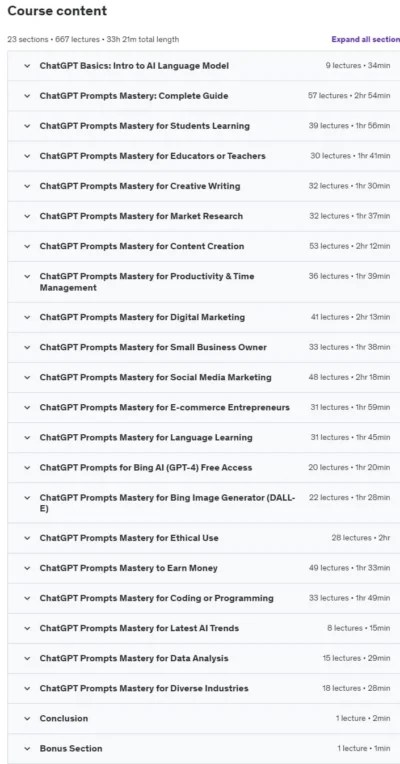Expand the Ethical Use section row
This screenshot has width=400, height=764.
click(x=204, y=538)
